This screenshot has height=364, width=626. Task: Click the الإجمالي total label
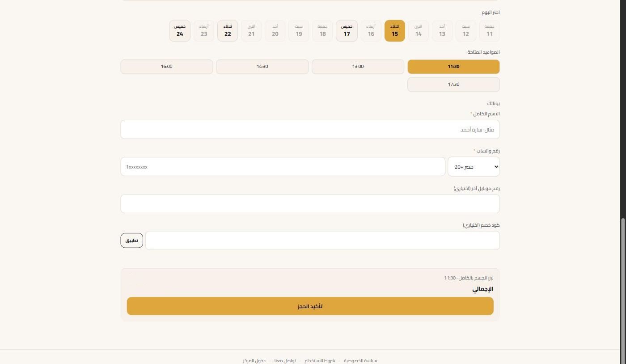(x=483, y=289)
